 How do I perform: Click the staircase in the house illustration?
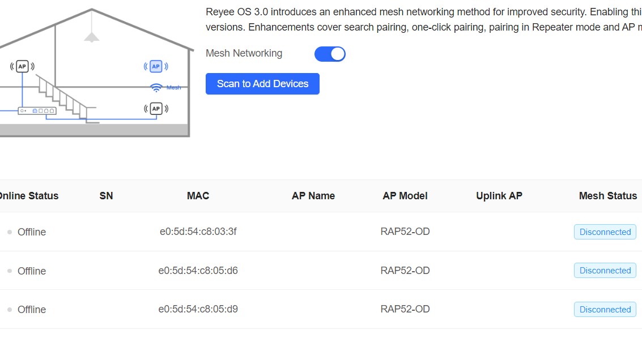[62, 96]
